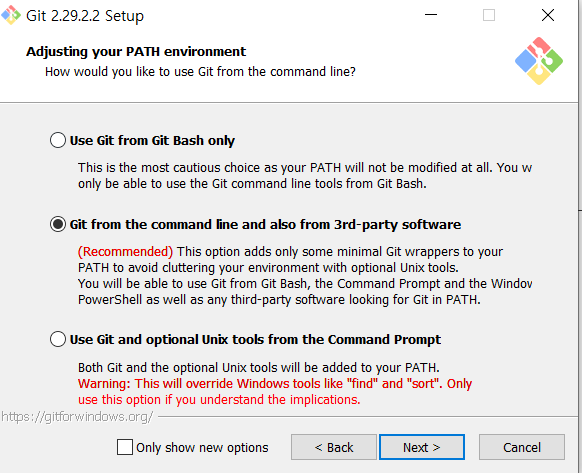Click the Git logo in the title bar
The width and height of the screenshot is (582, 473).
click(x=11, y=15)
